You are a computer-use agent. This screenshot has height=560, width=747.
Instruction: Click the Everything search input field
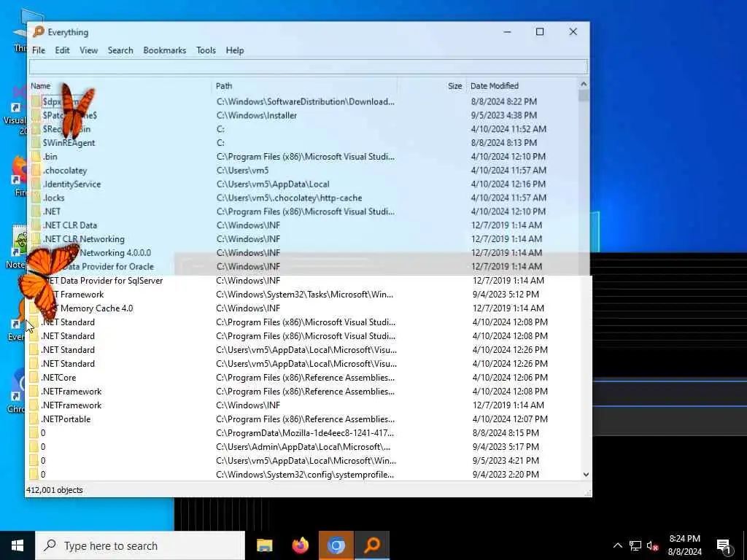tap(309, 66)
